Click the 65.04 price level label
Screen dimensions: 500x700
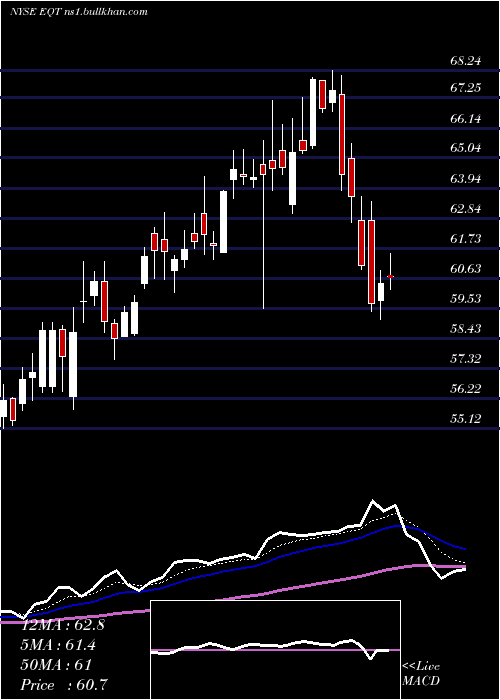coord(466,148)
